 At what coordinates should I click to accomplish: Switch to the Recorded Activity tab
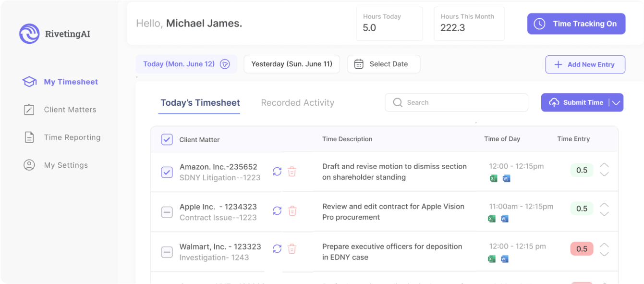[297, 103]
